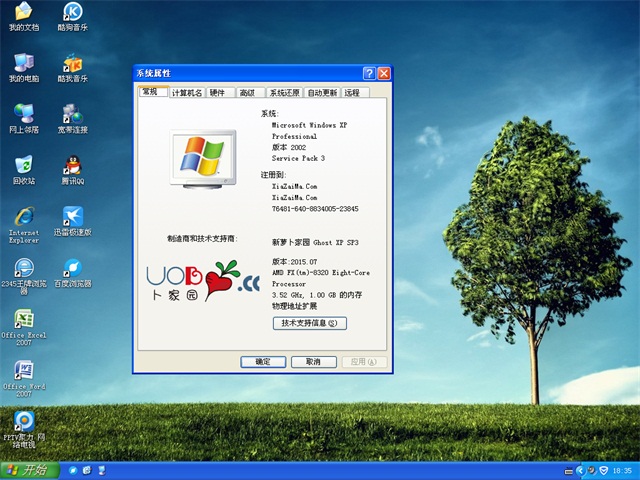Open 腾讯QQ desktop icon
Viewport: 640px width, 480px height.
pyautogui.click(x=72, y=166)
